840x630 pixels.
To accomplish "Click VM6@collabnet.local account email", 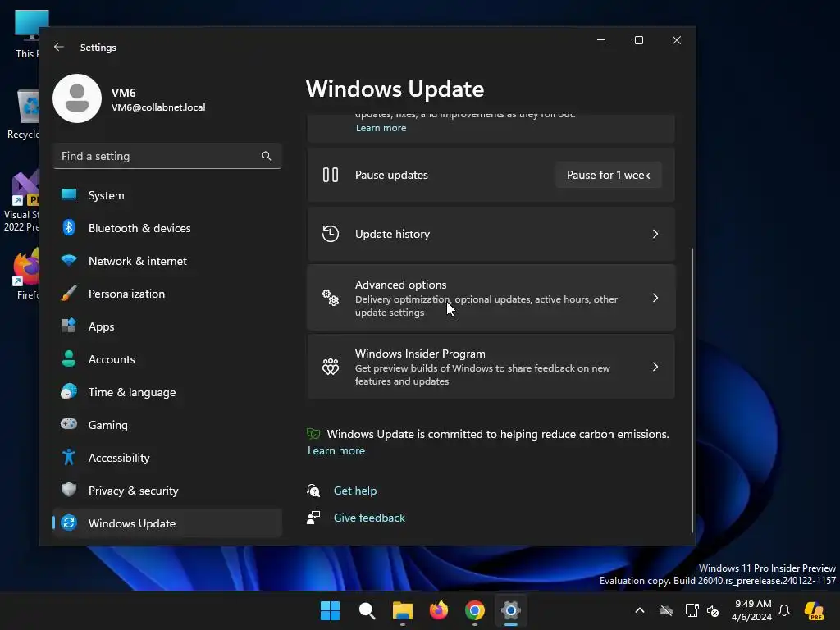I will [x=158, y=107].
